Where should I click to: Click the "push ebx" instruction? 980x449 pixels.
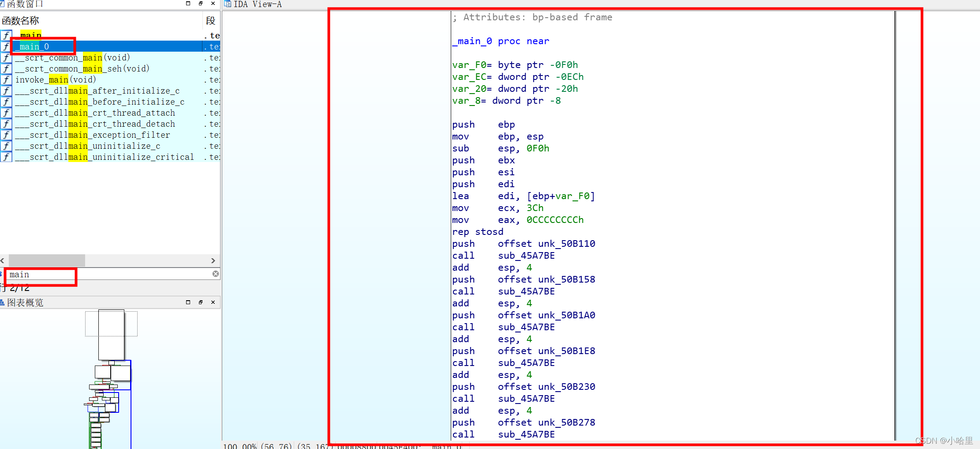(x=483, y=160)
